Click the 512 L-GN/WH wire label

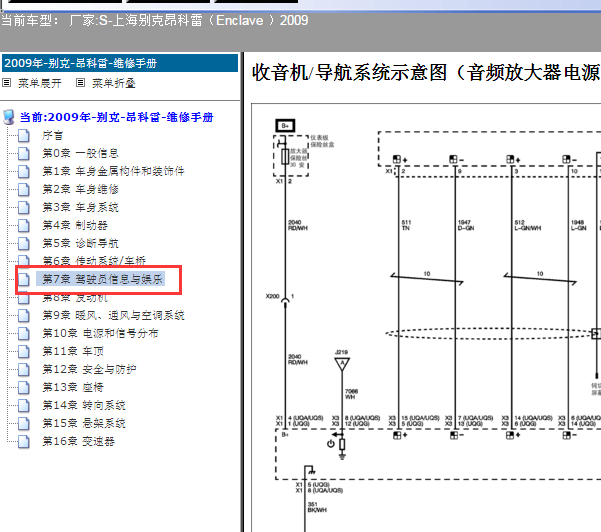pyautogui.click(x=528, y=225)
